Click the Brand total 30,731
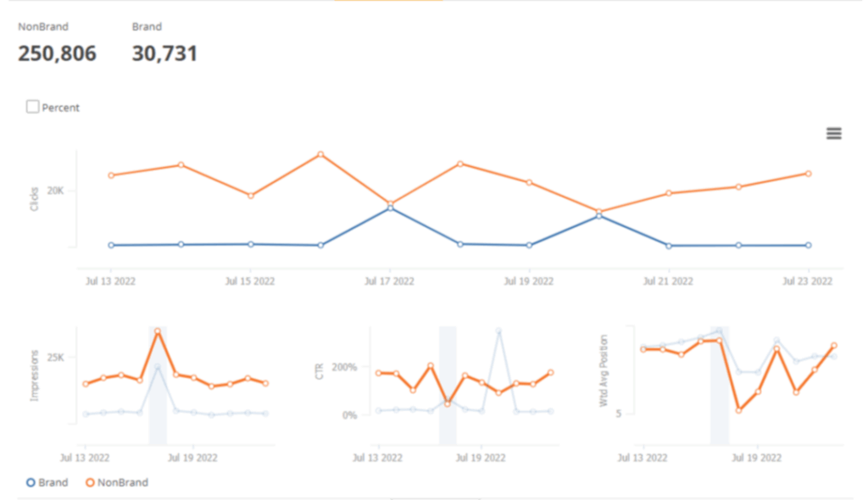 coord(164,54)
